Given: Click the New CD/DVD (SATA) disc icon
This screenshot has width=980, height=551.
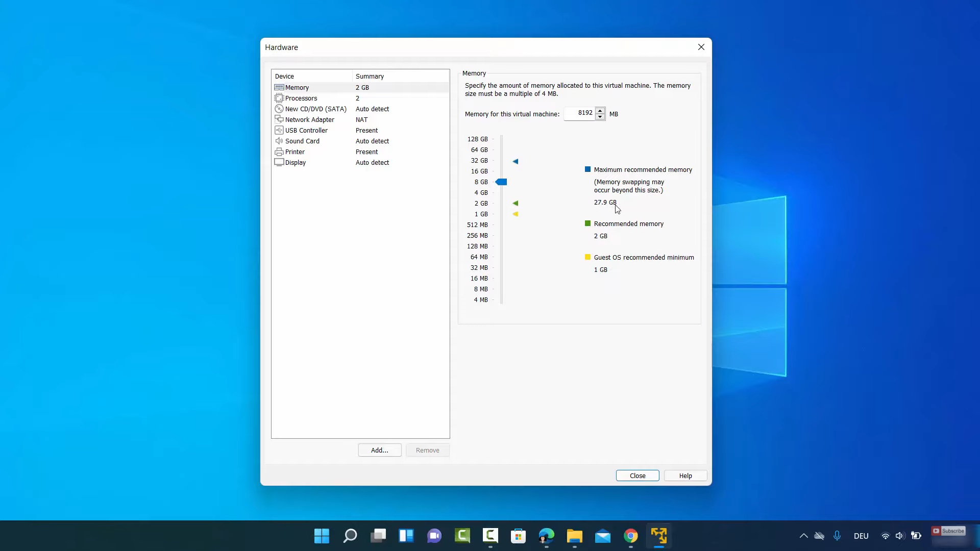Looking at the screenshot, I should (x=279, y=109).
